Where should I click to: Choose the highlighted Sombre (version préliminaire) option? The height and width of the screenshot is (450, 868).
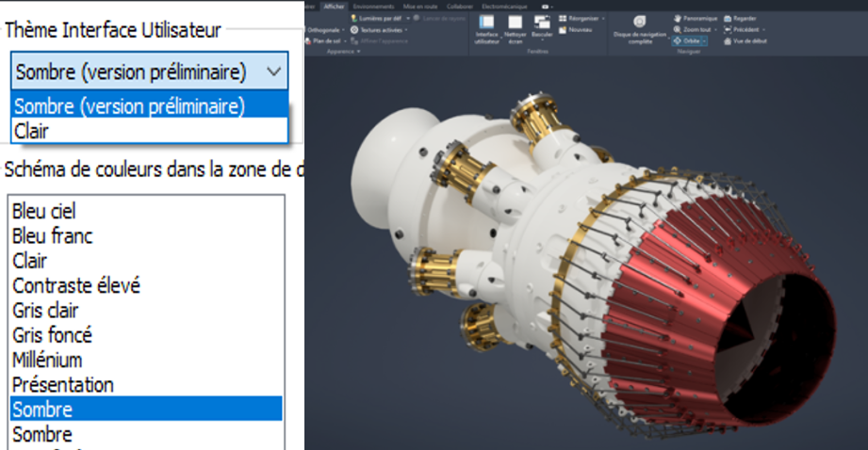click(150, 105)
